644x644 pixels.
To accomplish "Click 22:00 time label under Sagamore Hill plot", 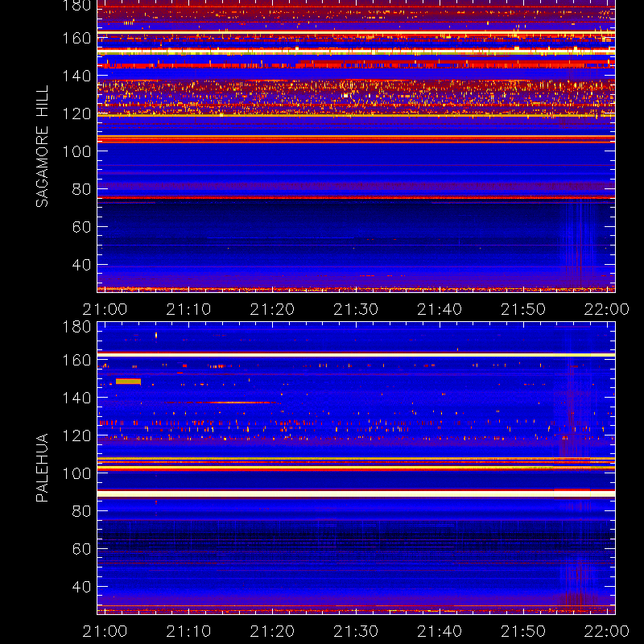I will [607, 309].
